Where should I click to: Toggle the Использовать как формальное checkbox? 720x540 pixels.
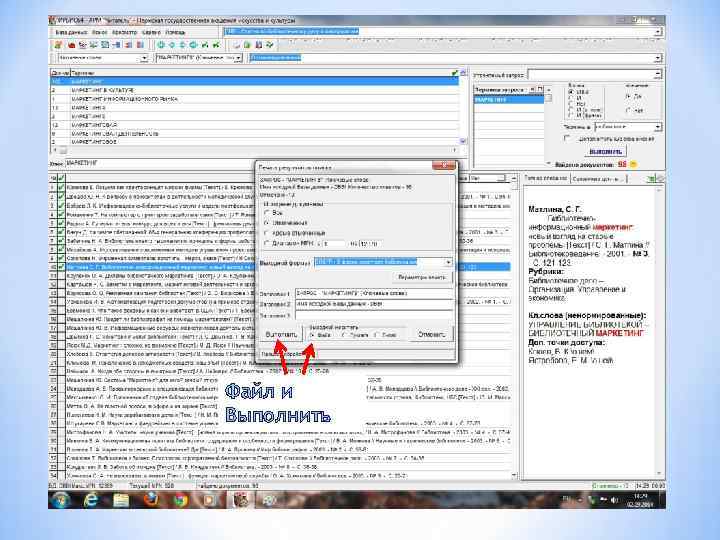coord(567,138)
